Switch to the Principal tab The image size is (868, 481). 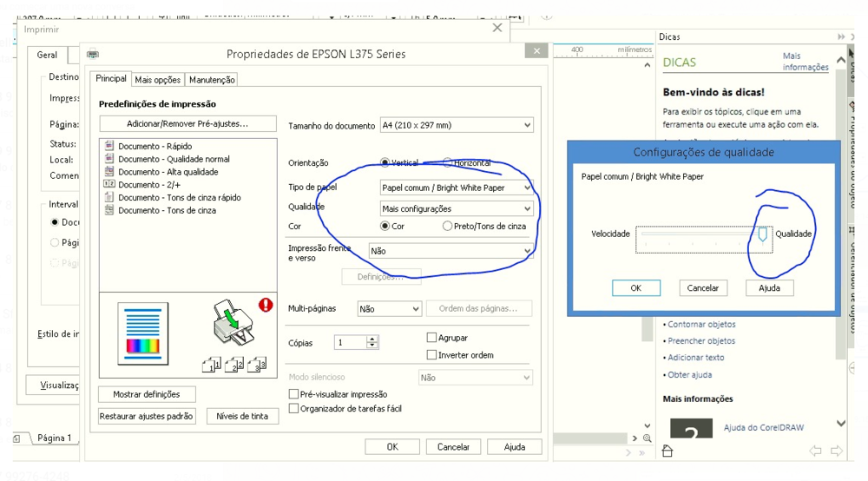111,79
